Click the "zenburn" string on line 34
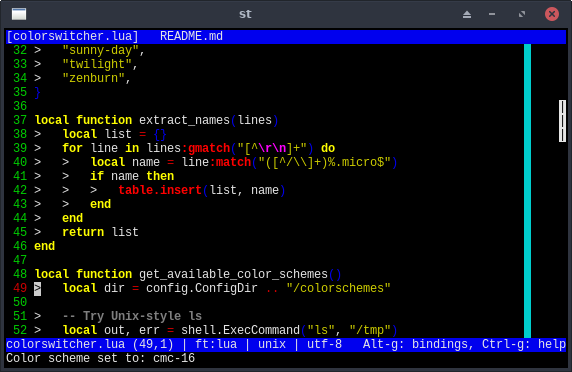572x372 pixels. click(93, 78)
